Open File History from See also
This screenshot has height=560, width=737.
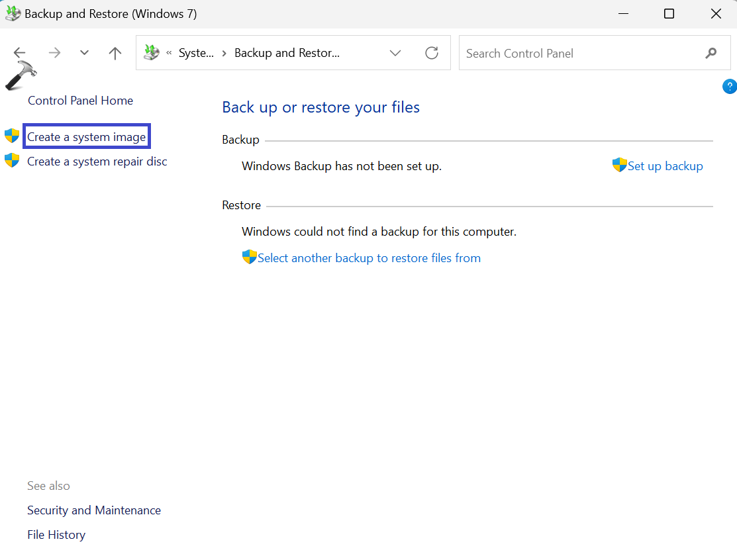click(x=56, y=534)
